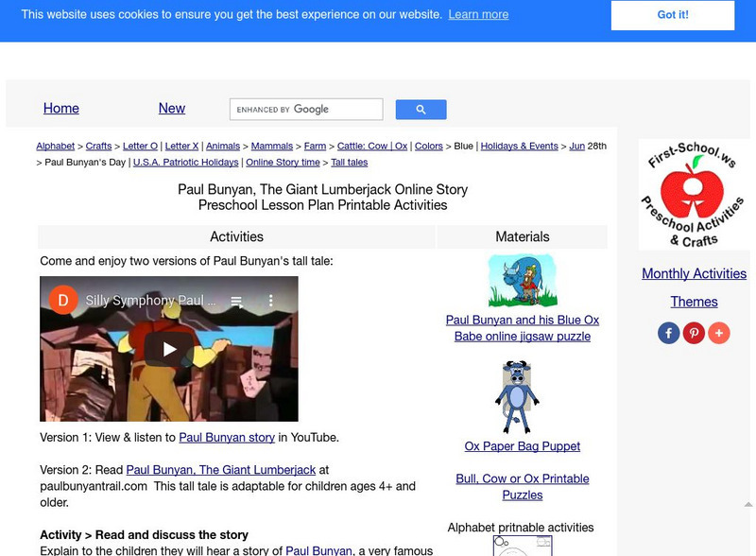
Task: Open the alphabet printable activities thumbnail
Action: [523, 546]
